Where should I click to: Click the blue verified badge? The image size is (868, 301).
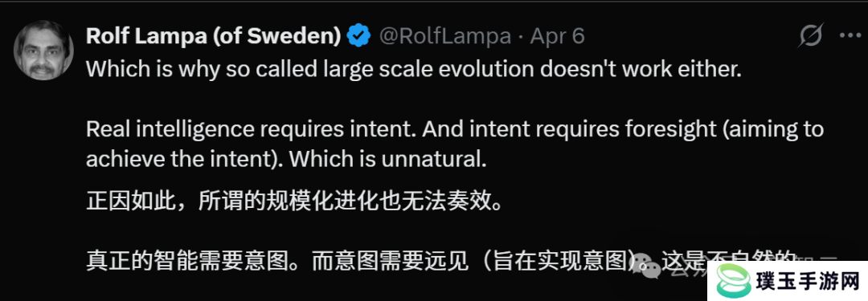[x=358, y=36]
